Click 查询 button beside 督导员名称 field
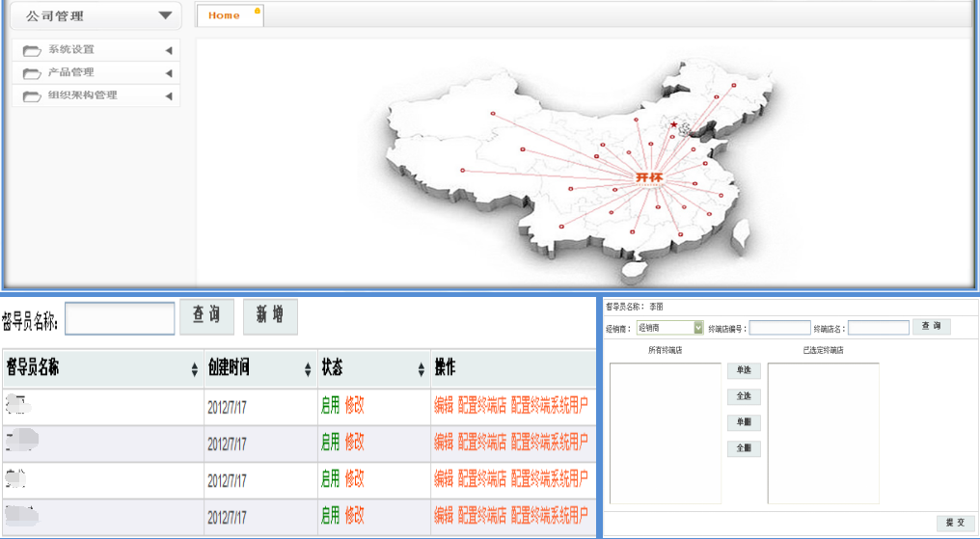 point(206,316)
